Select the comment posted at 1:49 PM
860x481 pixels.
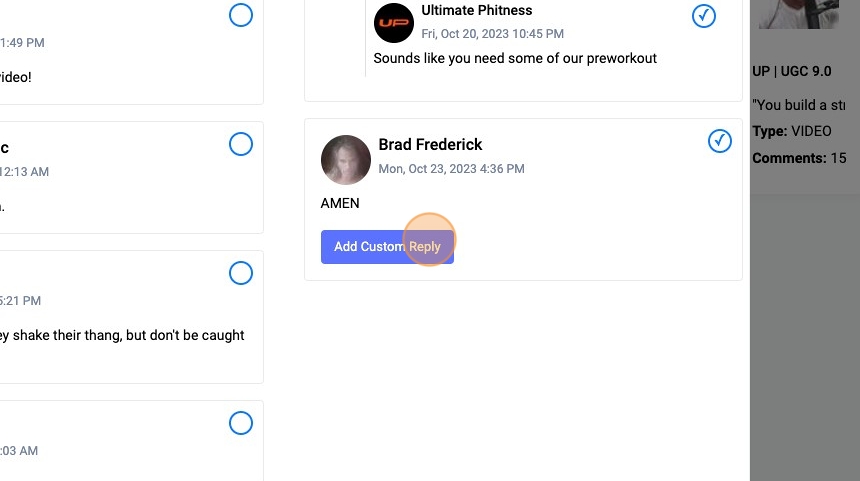tap(241, 16)
